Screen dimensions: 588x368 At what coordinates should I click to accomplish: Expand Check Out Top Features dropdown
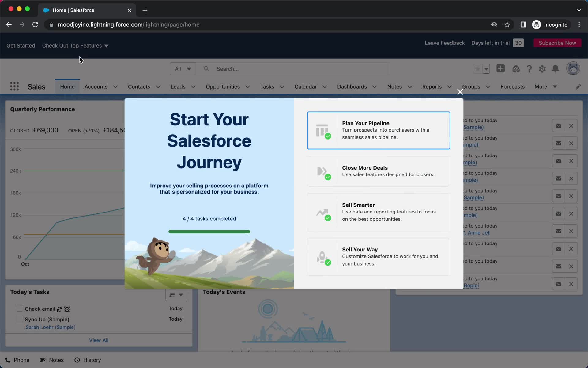(75, 46)
